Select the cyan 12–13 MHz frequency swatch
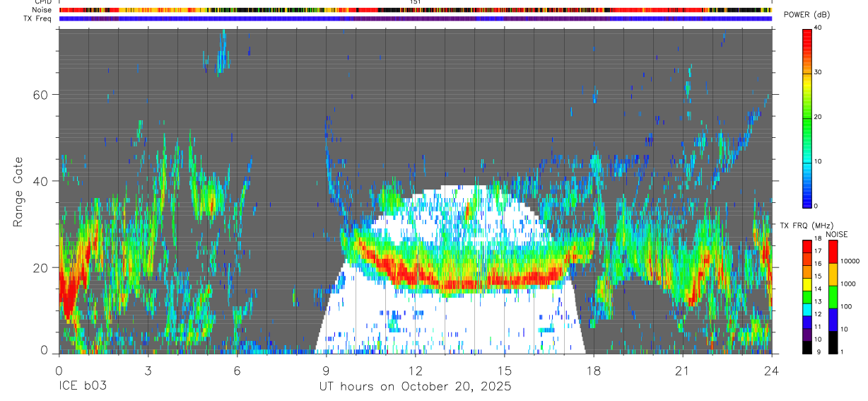The height and width of the screenshot is (401, 868). tap(807, 309)
